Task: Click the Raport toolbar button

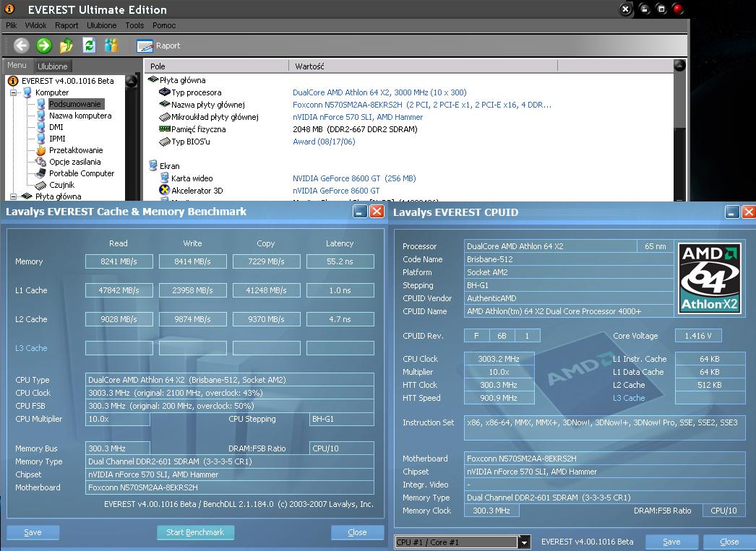Action: click(x=159, y=45)
